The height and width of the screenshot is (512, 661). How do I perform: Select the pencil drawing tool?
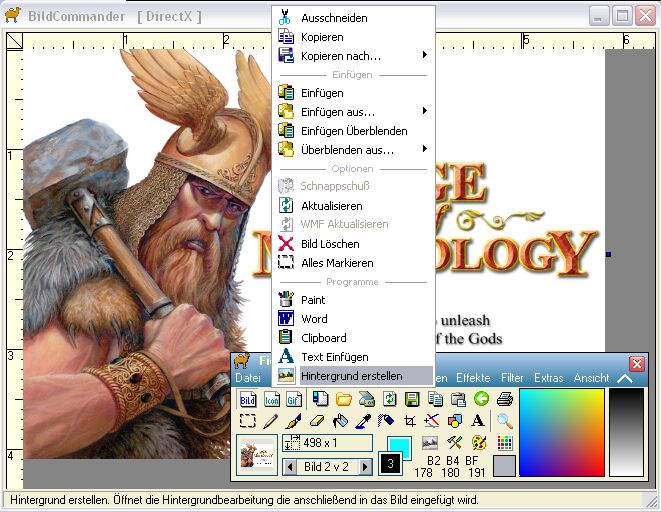[269, 421]
